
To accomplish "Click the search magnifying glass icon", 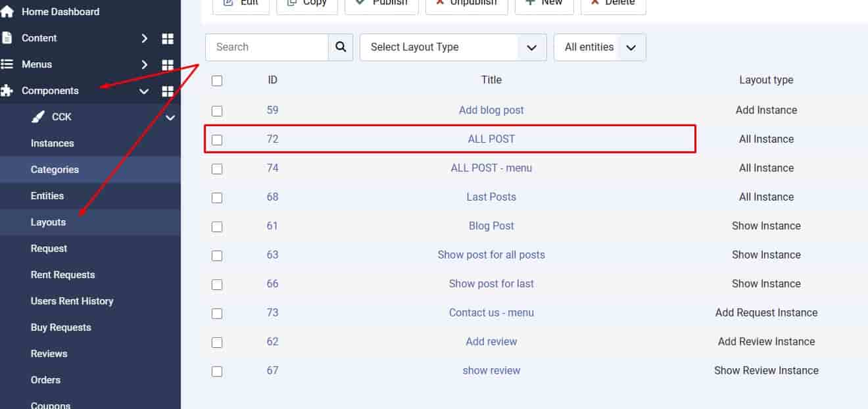I will click(341, 47).
